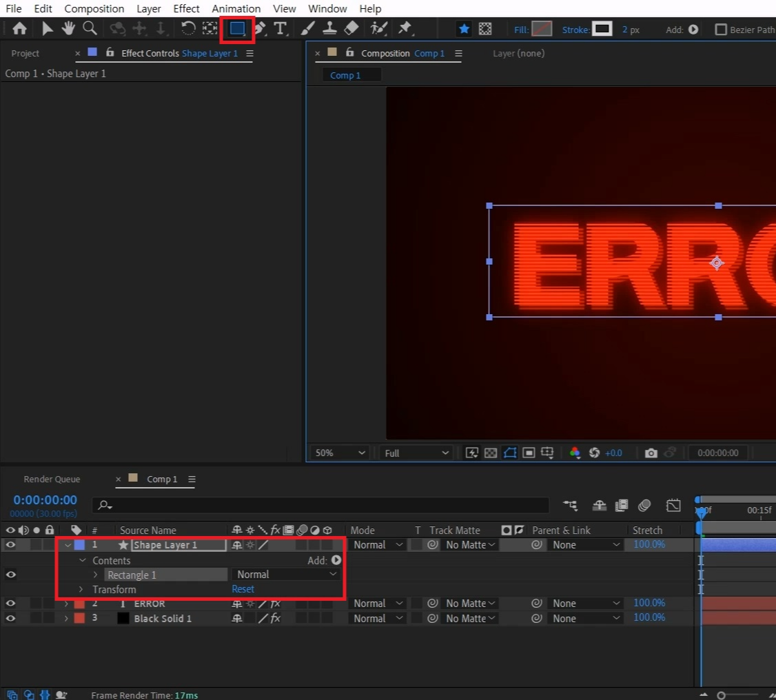
Task: Hide the ERROR layer with its eye
Action: (10, 604)
